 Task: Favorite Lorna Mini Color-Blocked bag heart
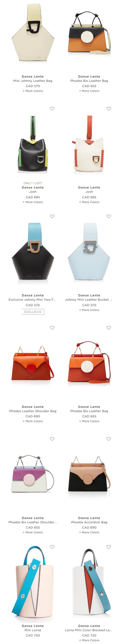click(109, 547)
